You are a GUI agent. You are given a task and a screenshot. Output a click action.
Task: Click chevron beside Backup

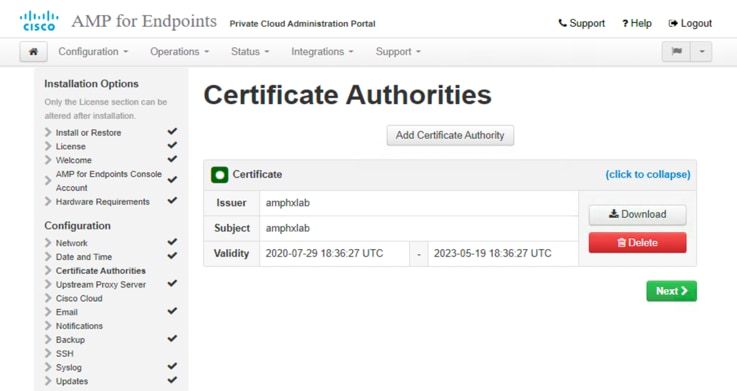(x=48, y=339)
